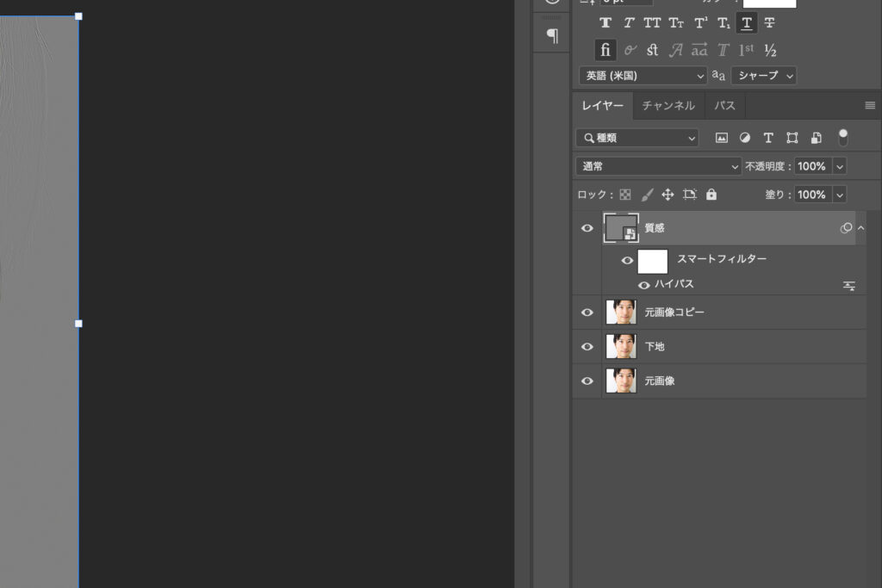Hide the 元画像コピー layer

(587, 313)
